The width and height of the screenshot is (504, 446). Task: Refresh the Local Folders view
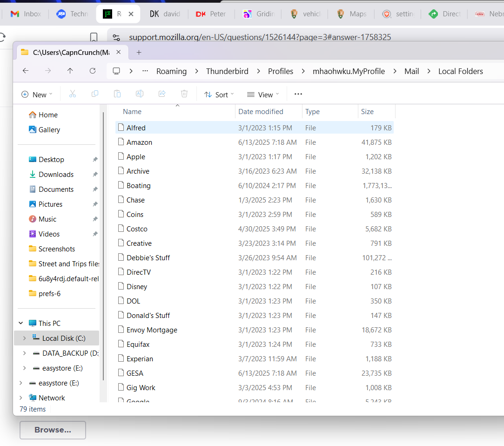[x=93, y=71]
